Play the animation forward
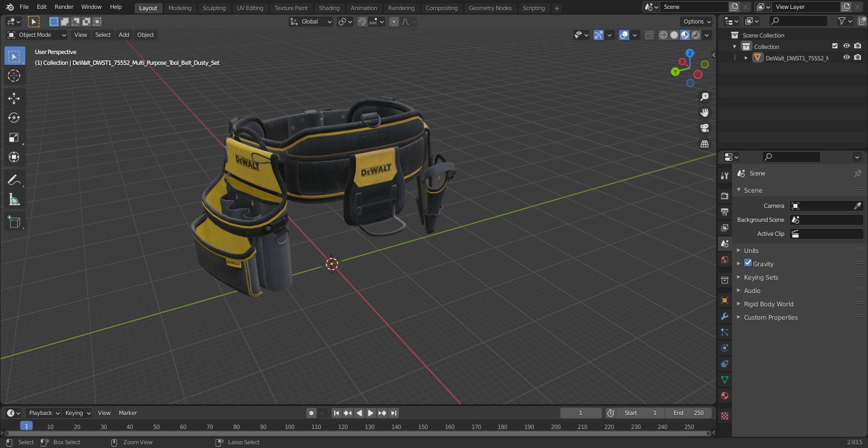868x448 pixels. pyautogui.click(x=370, y=413)
